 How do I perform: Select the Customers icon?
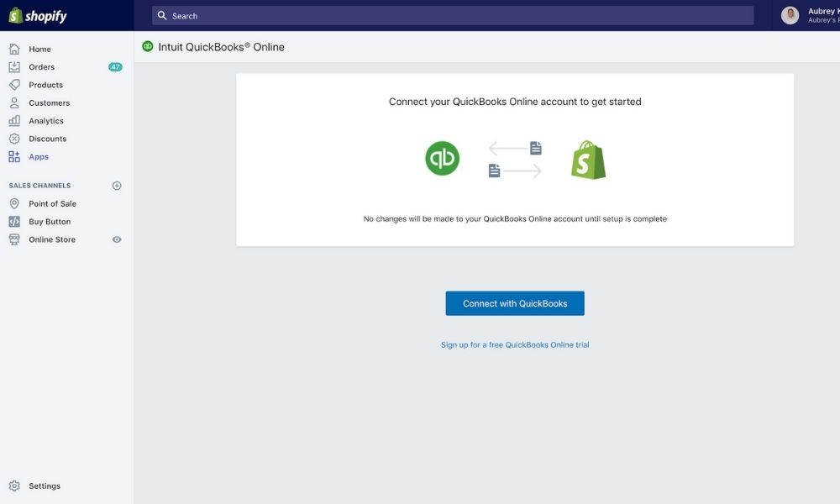coord(13,102)
